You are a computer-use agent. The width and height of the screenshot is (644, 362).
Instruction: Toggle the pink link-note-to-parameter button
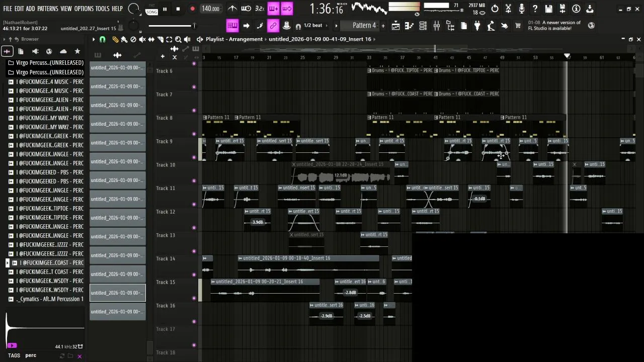(x=273, y=26)
